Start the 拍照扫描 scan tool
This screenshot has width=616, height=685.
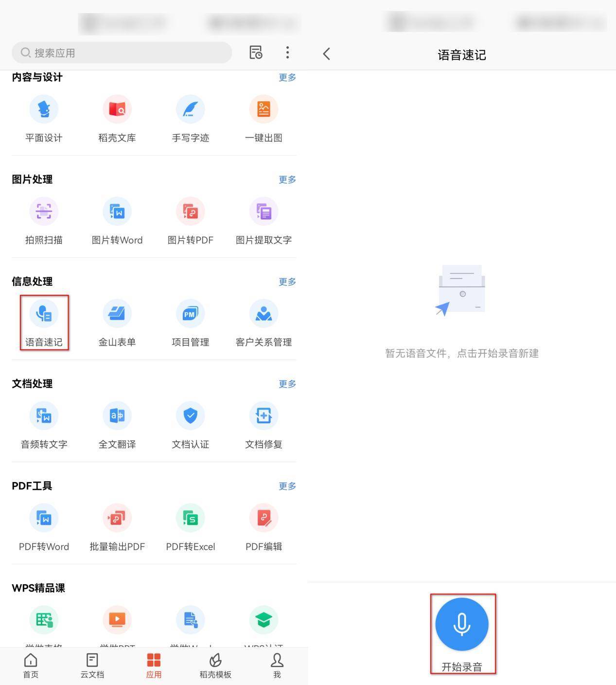coord(44,211)
